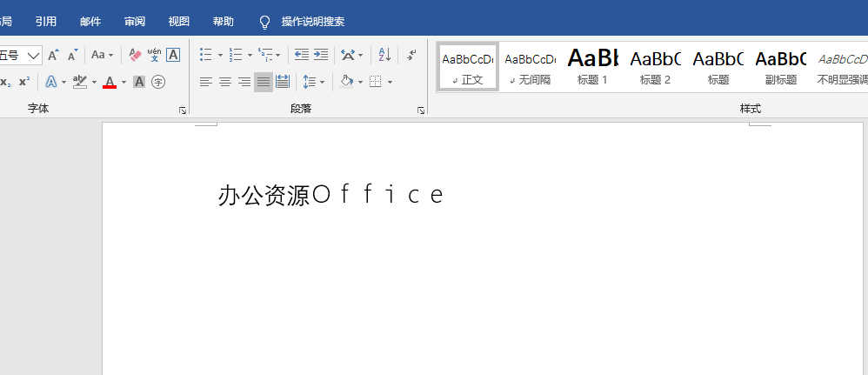Select the 正文 style
This screenshot has width=868, height=375.
[x=468, y=66]
